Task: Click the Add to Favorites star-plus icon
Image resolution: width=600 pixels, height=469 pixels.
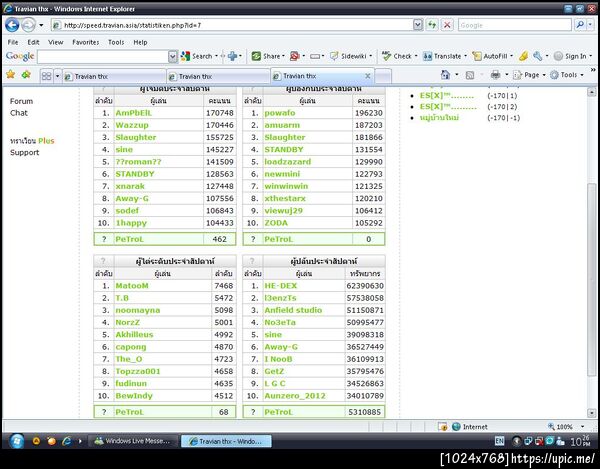Action: pyautogui.click(x=26, y=75)
